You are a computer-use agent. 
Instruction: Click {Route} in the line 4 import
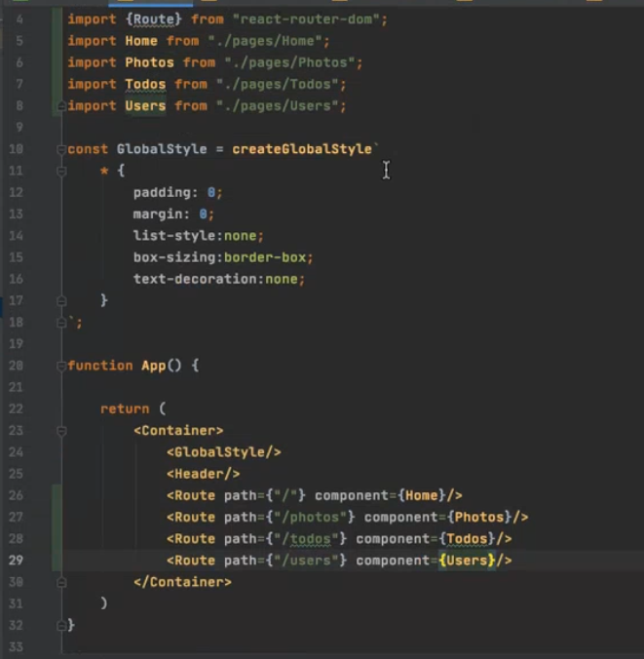pyautogui.click(x=154, y=19)
